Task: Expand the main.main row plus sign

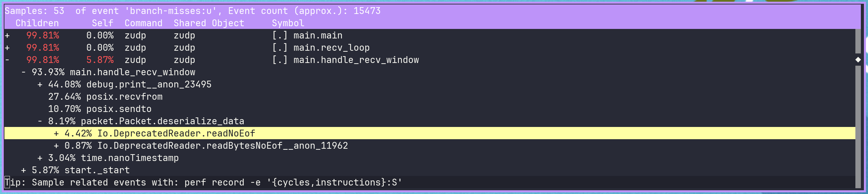Action: (7, 35)
